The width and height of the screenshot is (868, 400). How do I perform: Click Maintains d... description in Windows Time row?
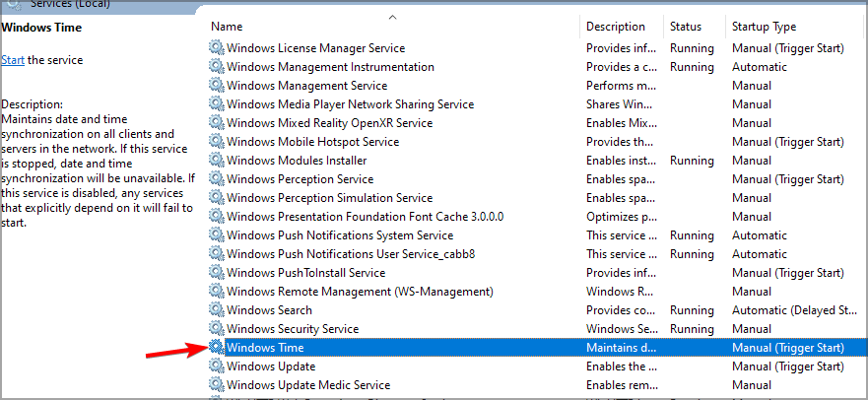[x=621, y=348]
